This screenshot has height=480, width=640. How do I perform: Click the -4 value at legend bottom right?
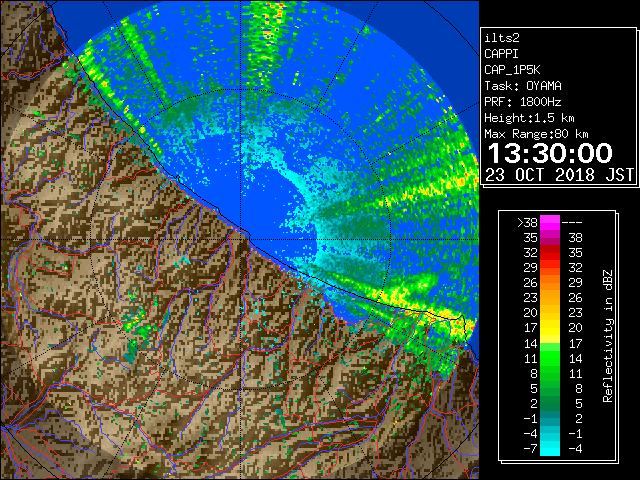click(x=575, y=449)
